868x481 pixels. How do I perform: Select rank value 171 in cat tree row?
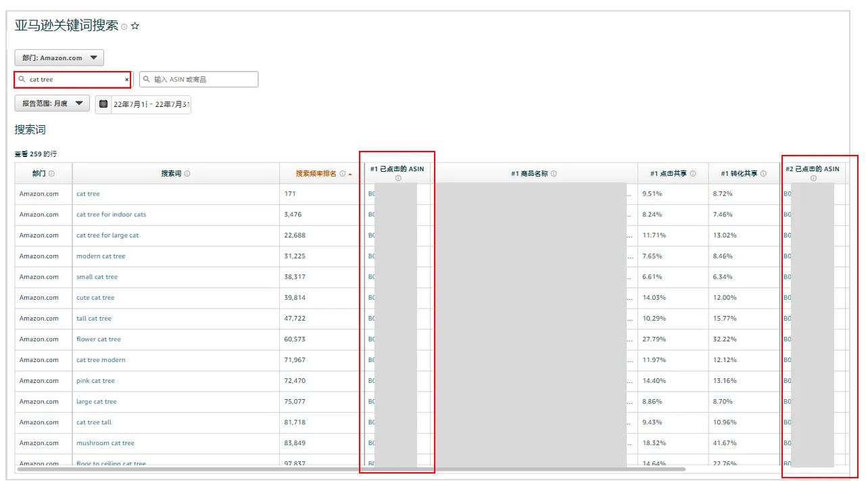point(290,193)
